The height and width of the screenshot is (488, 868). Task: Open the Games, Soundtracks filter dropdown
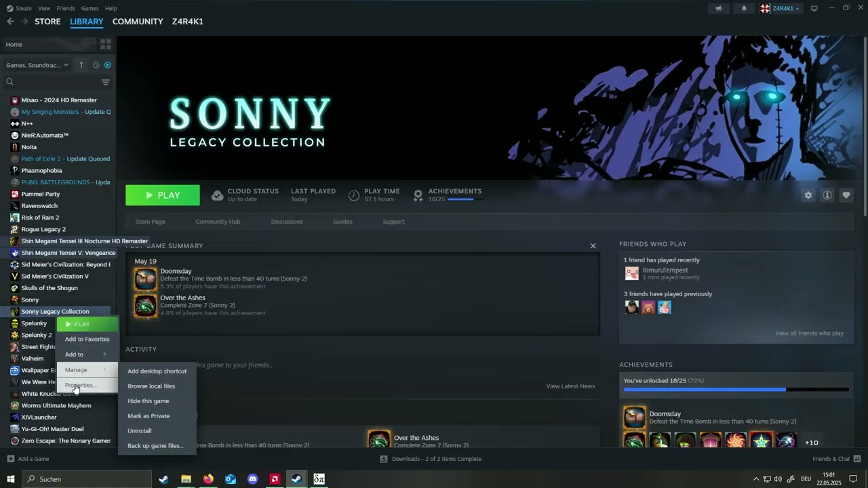tap(37, 65)
